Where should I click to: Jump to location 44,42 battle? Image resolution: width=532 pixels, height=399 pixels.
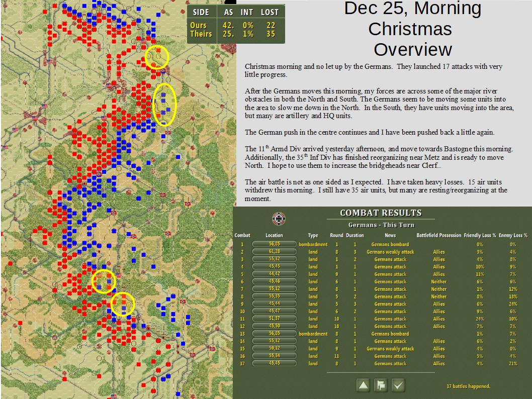pyautogui.click(x=274, y=274)
